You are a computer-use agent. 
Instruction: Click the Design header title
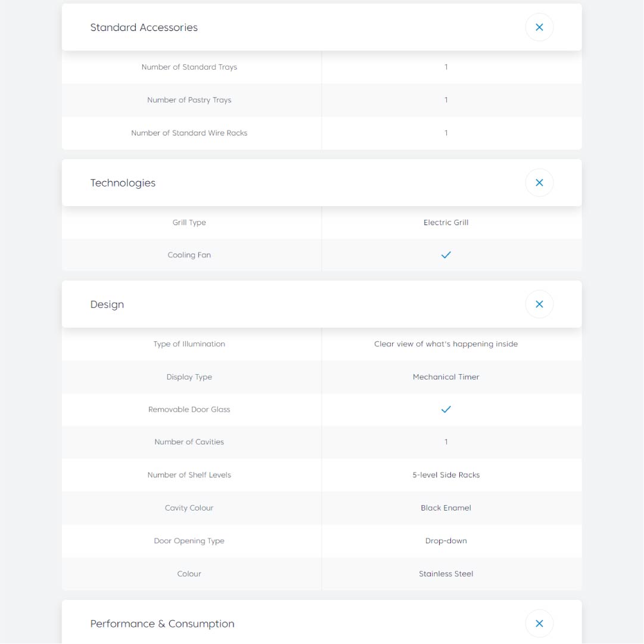(x=107, y=304)
